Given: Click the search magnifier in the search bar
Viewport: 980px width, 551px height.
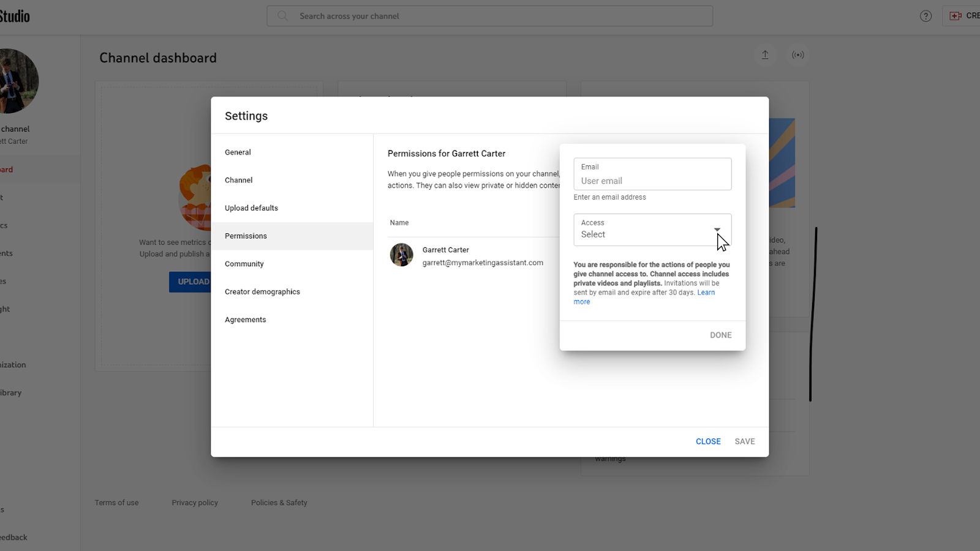Looking at the screenshot, I should click(x=282, y=16).
